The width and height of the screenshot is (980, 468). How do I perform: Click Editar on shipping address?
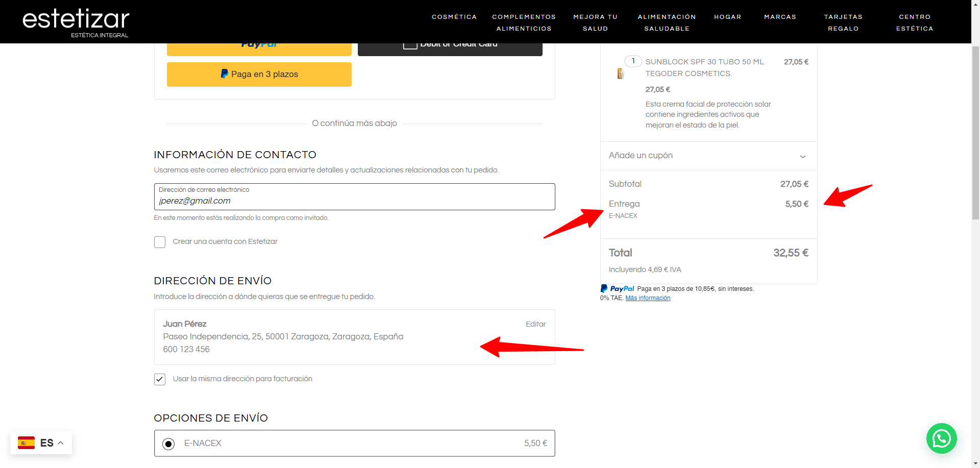535,324
